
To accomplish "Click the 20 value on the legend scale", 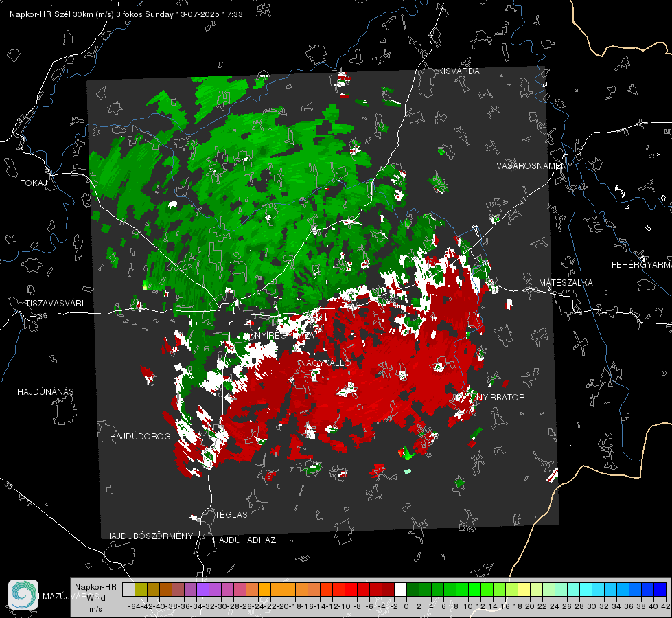I will point(530,606).
